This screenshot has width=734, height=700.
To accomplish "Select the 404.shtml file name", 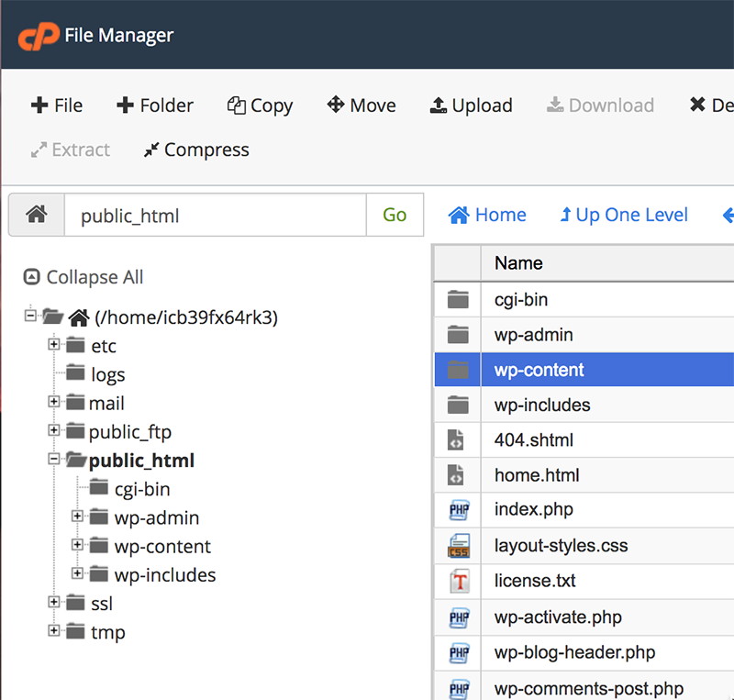I will coord(534,440).
